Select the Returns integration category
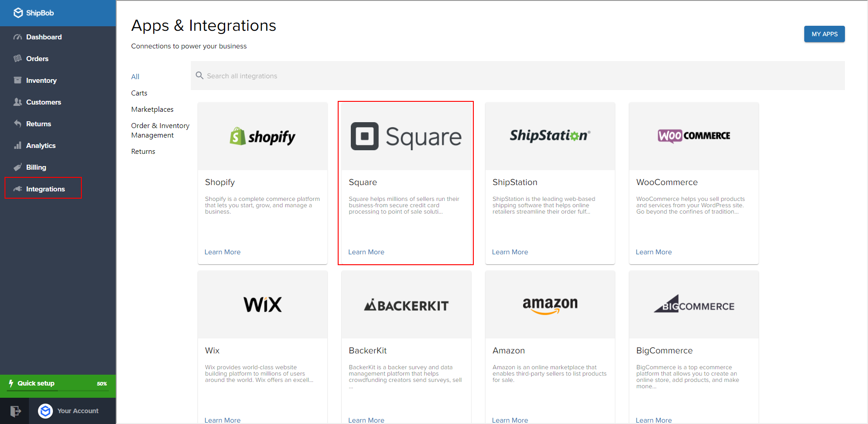Image resolution: width=868 pixels, height=424 pixels. click(142, 151)
